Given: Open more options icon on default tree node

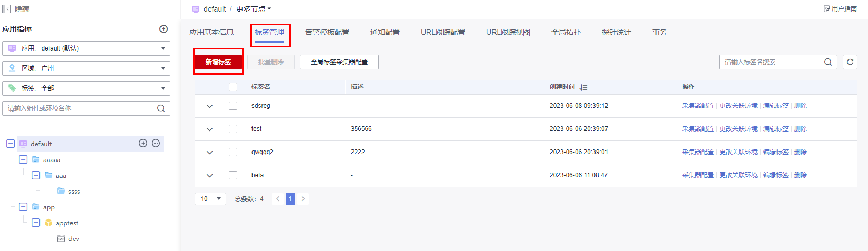Looking at the screenshot, I should coord(156,143).
